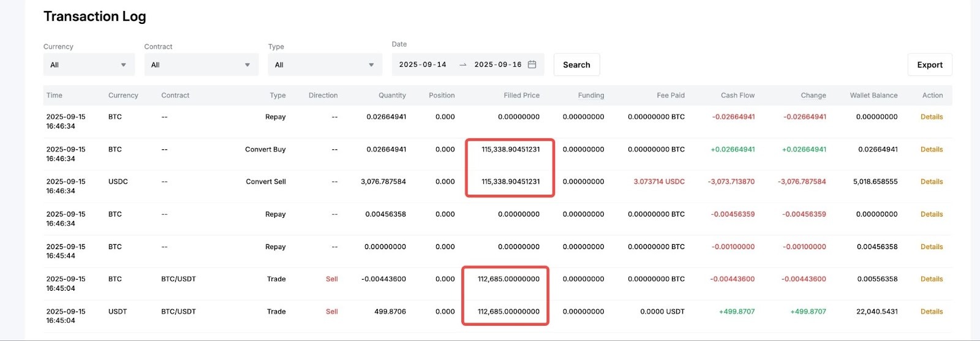This screenshot has height=341, width=980.
Task: Click the Filled Price column header
Action: (521, 96)
